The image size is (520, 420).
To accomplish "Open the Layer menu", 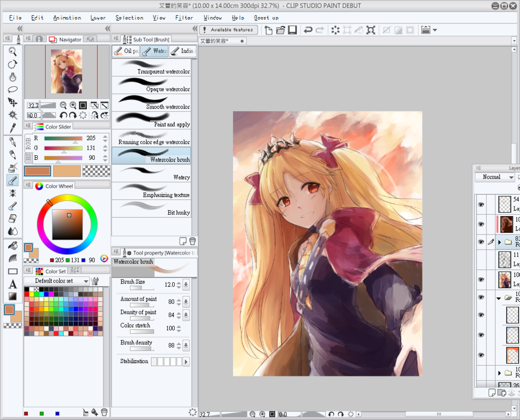I will (98, 18).
